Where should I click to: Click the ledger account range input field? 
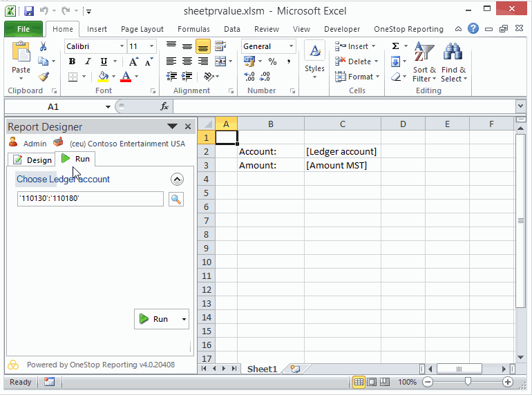click(90, 199)
